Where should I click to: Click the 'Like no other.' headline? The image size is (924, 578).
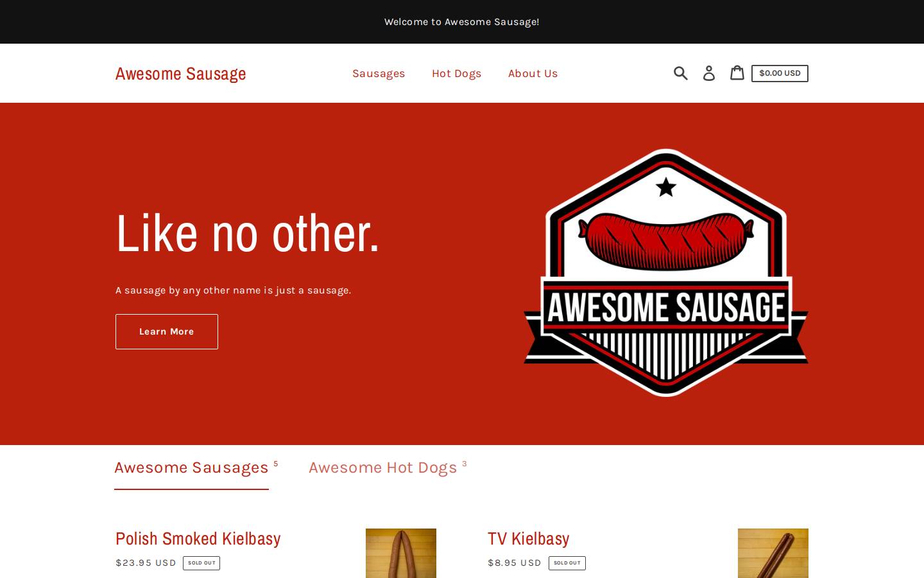tap(248, 232)
